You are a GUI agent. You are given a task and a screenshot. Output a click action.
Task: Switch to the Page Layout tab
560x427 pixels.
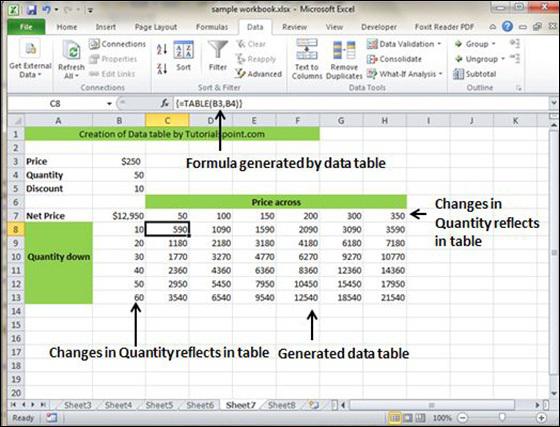156,27
